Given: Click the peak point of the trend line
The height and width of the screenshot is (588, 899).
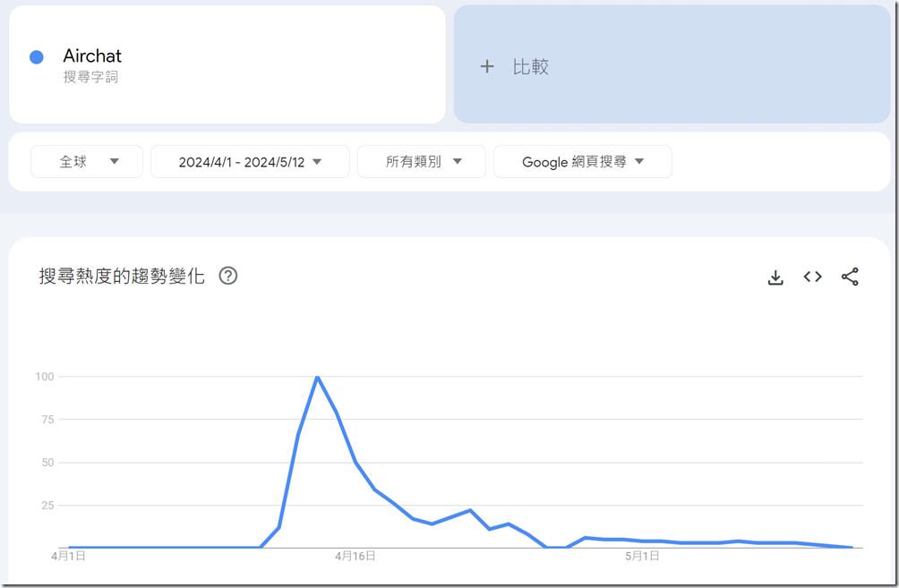Looking at the screenshot, I should click(x=317, y=377).
